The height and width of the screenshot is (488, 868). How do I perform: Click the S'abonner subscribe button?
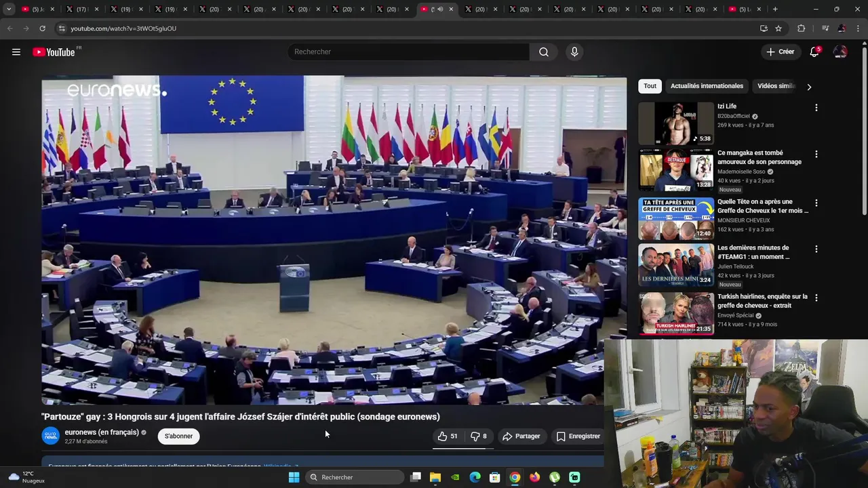[178, 436]
